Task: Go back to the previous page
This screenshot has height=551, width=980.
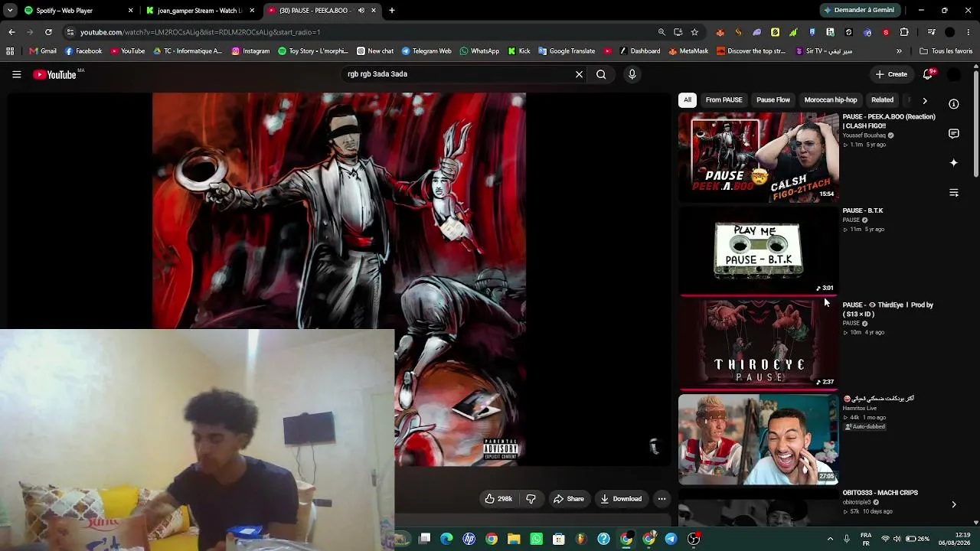Action: pyautogui.click(x=11, y=32)
